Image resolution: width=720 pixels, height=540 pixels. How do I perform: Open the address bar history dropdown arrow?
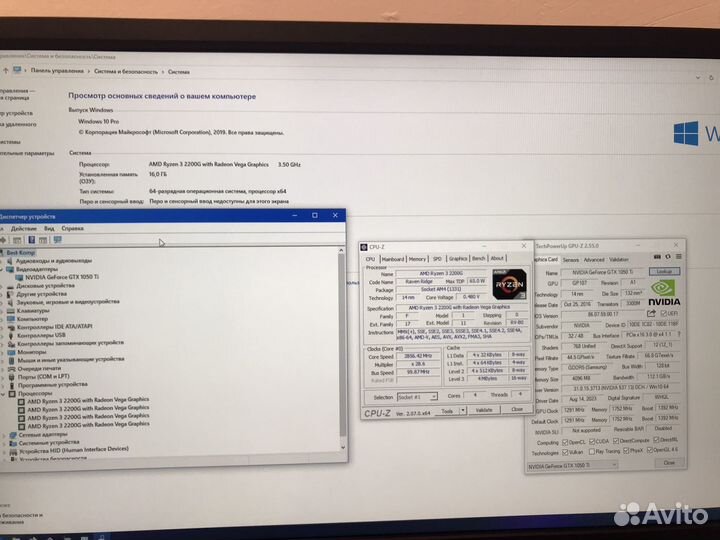(x=698, y=78)
